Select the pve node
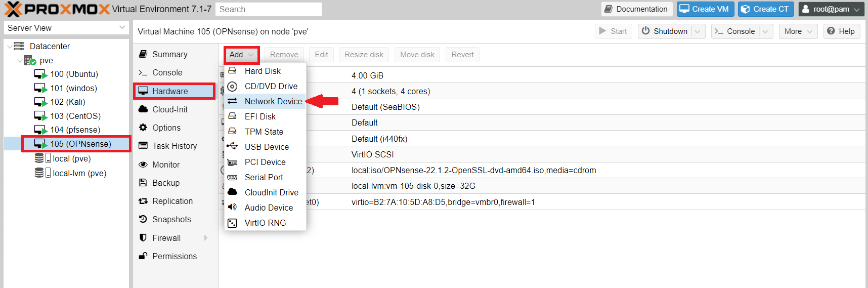Image resolution: width=868 pixels, height=288 pixels. [x=46, y=60]
